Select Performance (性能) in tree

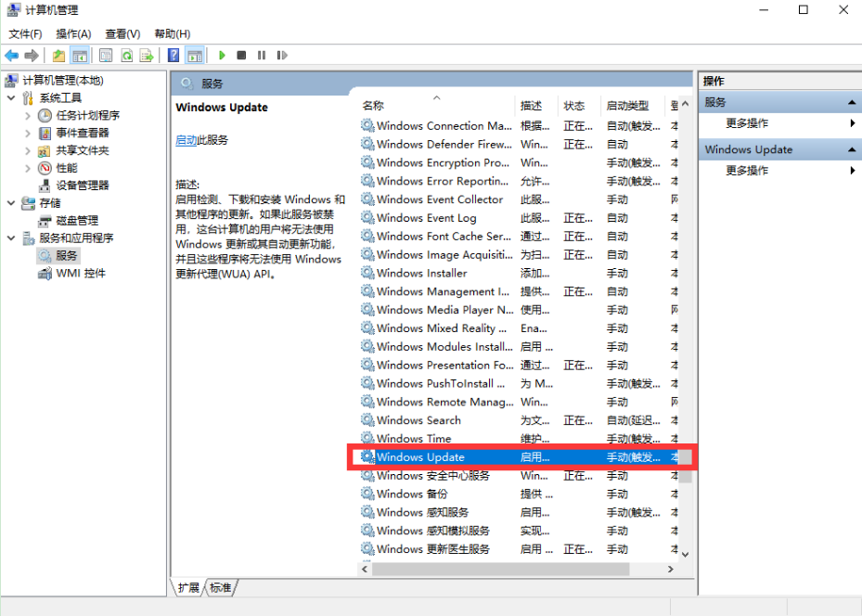pos(67,168)
